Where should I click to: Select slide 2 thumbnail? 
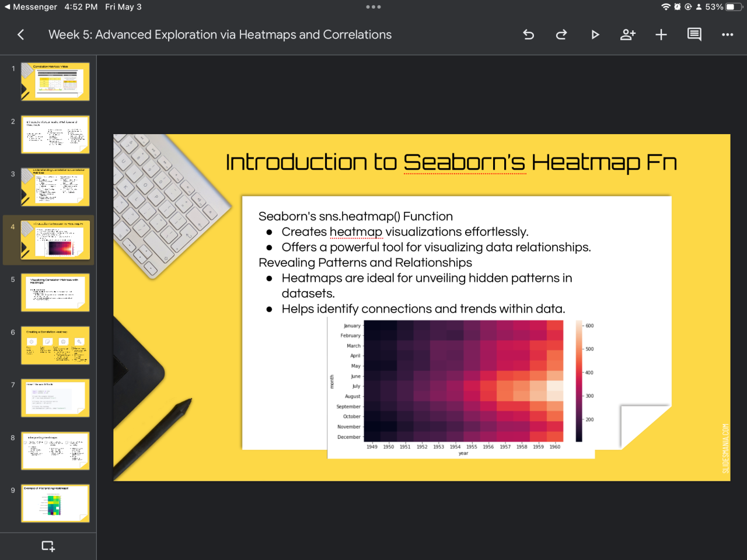point(55,134)
